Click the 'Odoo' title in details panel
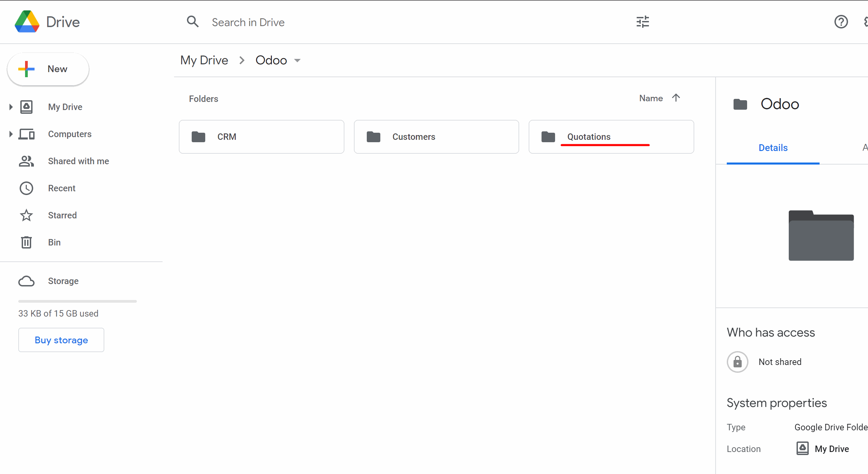 [780, 104]
